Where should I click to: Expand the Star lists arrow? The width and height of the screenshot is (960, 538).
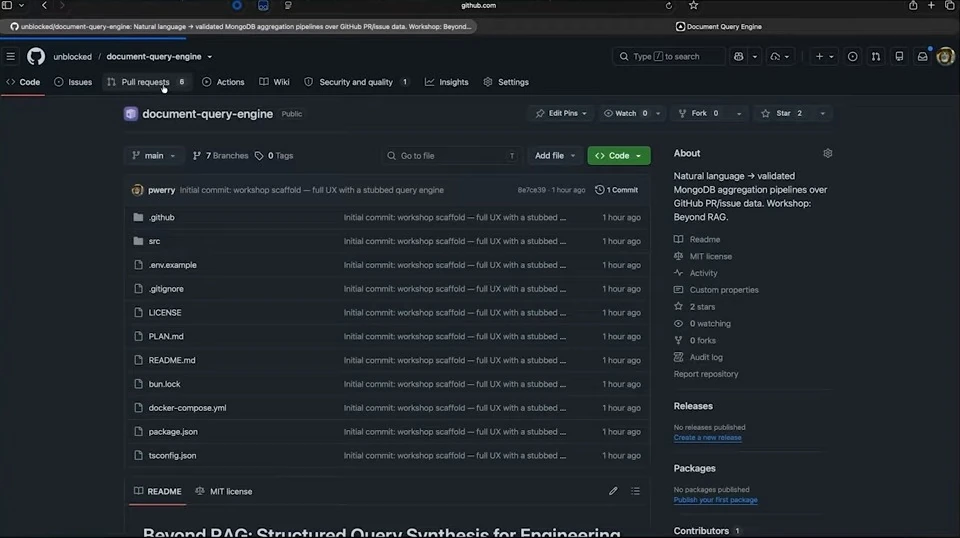tap(822, 113)
